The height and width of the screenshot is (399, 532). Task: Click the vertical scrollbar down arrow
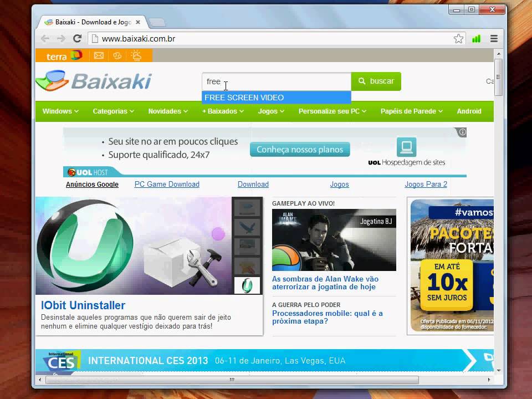point(498,370)
